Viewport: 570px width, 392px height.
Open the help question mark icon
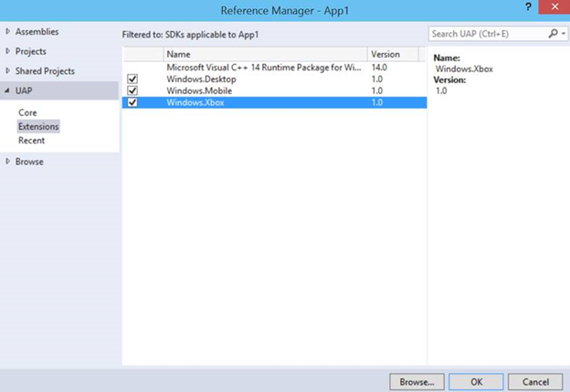pyautogui.click(x=528, y=6)
